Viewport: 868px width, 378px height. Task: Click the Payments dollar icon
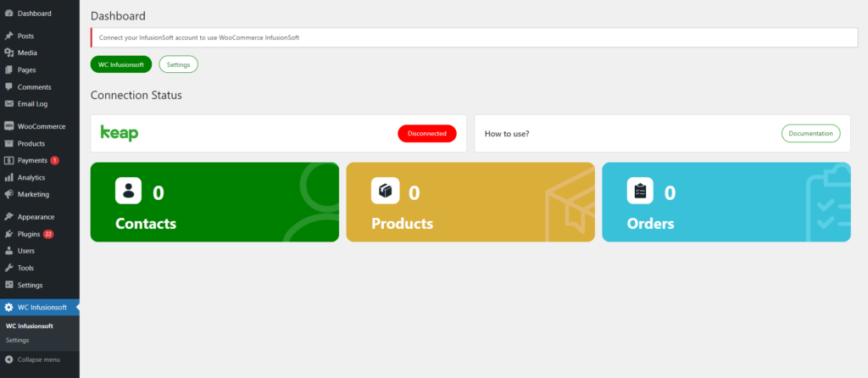pos(8,160)
